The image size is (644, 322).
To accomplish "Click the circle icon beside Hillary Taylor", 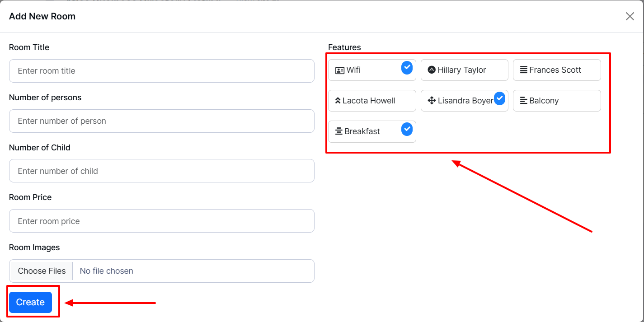I will [431, 70].
